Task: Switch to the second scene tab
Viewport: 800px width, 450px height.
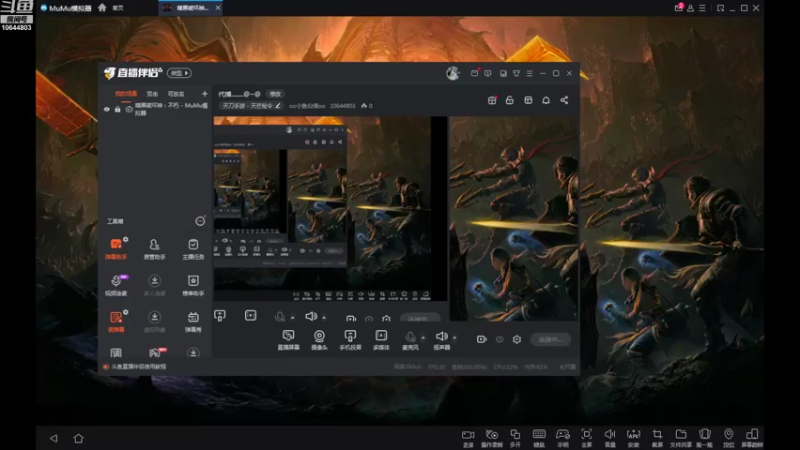Action: pyautogui.click(x=152, y=94)
